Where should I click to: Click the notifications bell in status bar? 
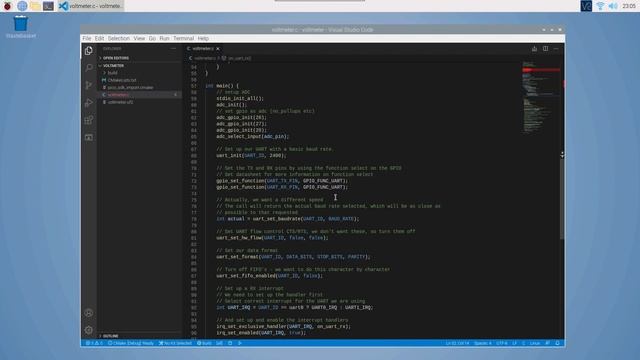557,343
